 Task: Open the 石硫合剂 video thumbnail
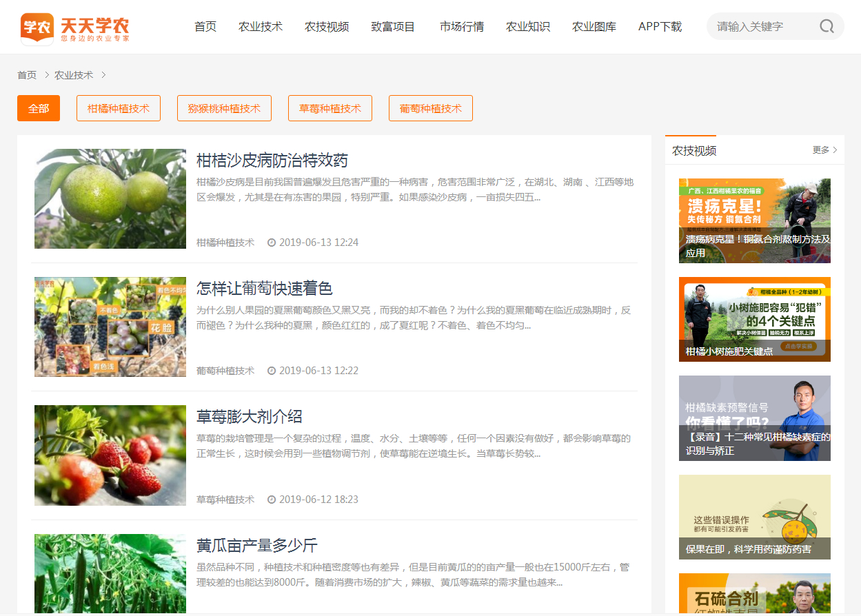(x=755, y=593)
